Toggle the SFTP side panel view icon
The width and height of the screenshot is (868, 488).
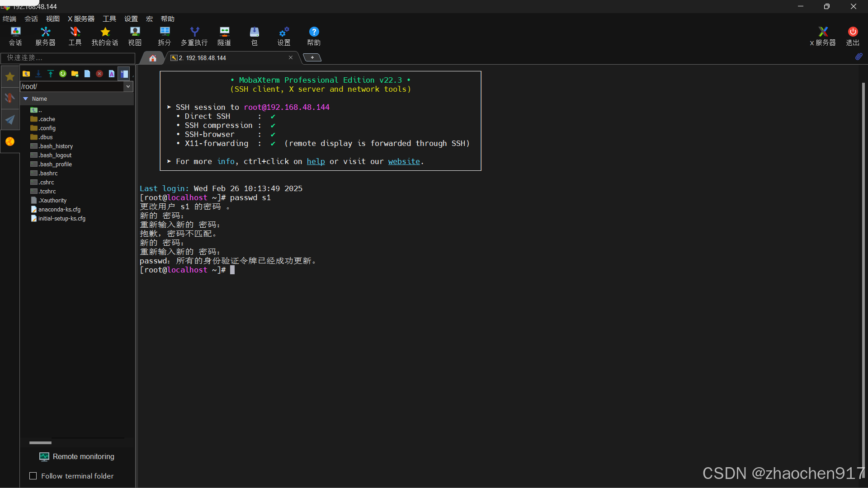124,74
